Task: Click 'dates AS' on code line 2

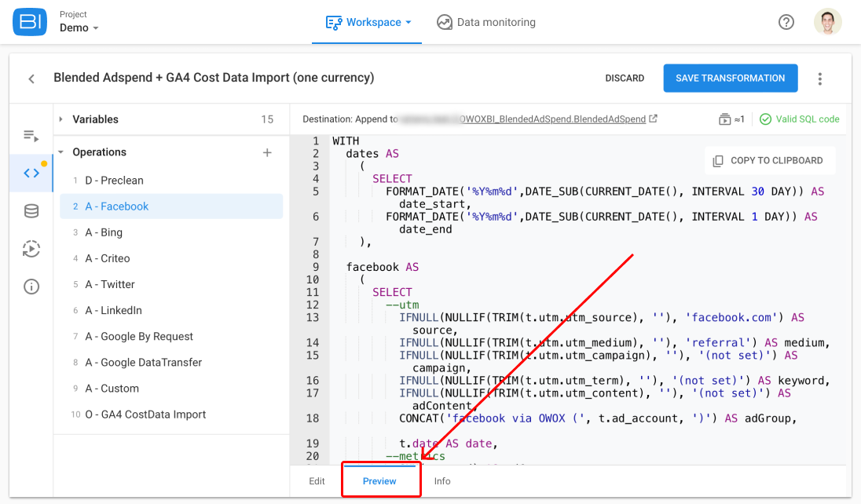Action: (x=372, y=154)
